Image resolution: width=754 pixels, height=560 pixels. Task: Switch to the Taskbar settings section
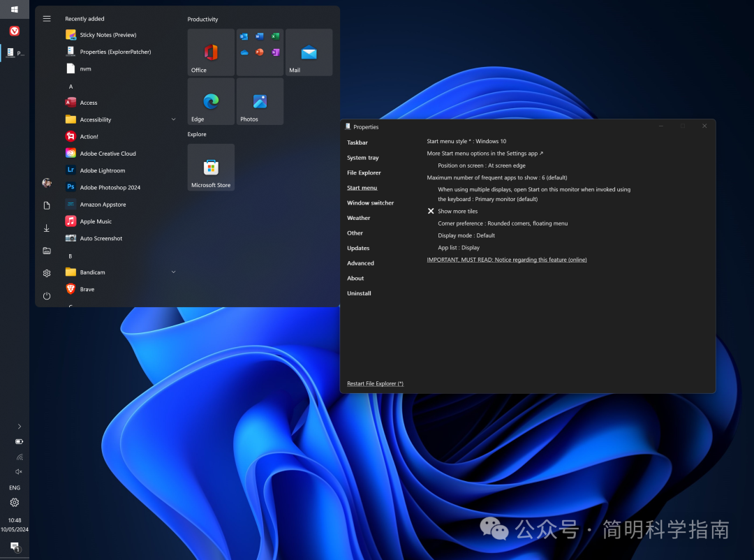click(x=357, y=142)
